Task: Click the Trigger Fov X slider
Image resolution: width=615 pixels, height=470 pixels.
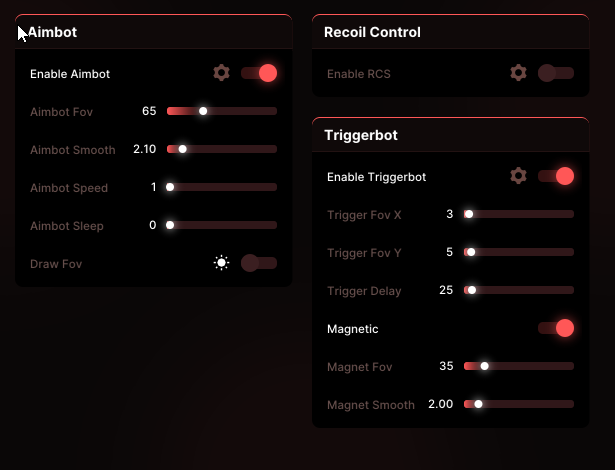Action: [x=519, y=214]
